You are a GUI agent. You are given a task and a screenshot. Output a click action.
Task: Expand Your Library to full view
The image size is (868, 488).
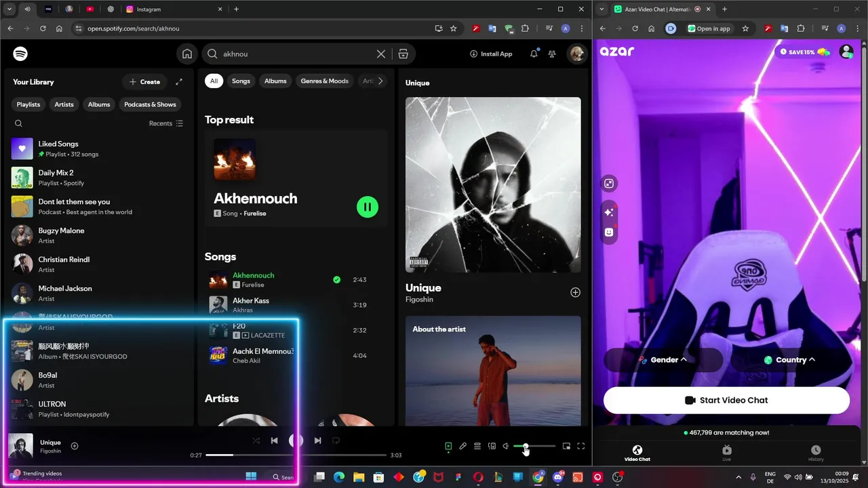click(179, 82)
